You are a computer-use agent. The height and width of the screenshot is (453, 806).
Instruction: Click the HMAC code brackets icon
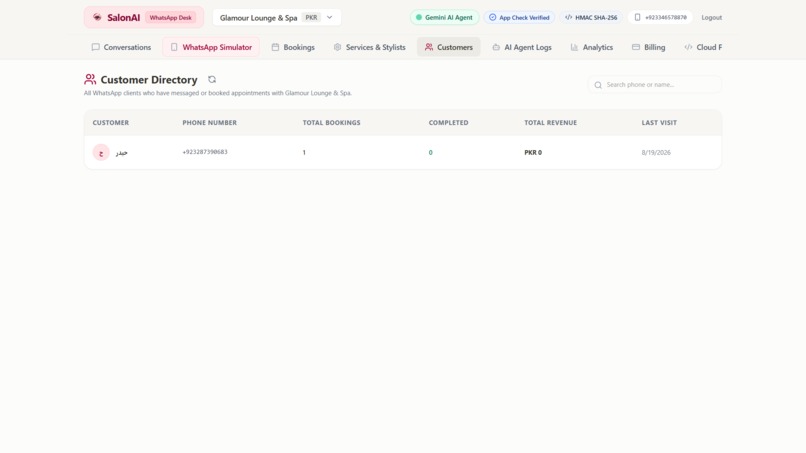(569, 17)
